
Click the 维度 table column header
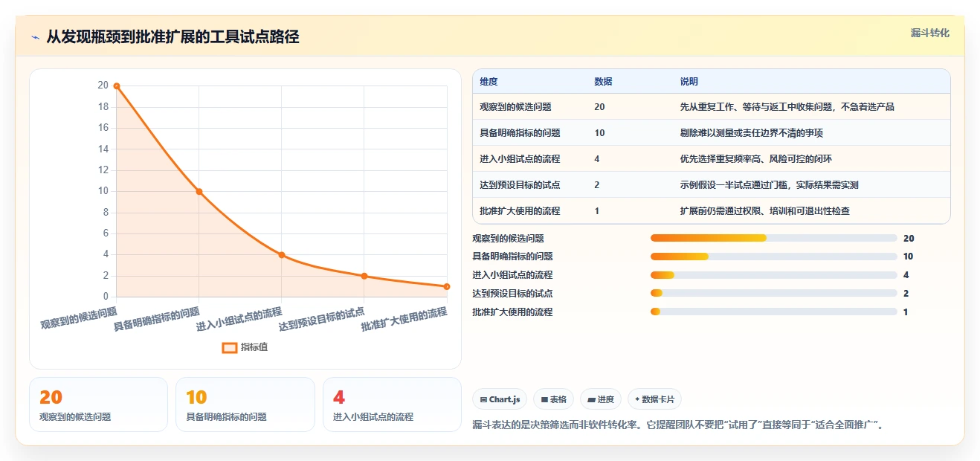coord(489,82)
